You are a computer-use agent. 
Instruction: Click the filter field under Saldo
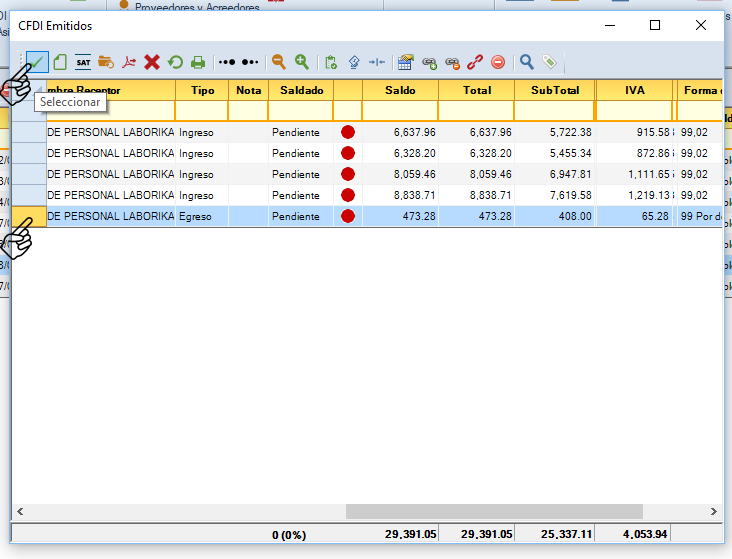(400, 111)
